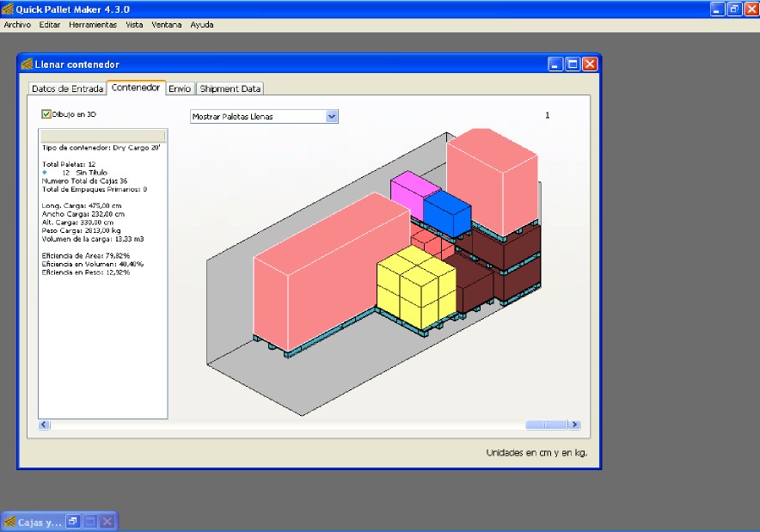760x532 pixels.
Task: Select the 'Numero Total de Cajas 36' line
Action: pyautogui.click(x=84, y=180)
